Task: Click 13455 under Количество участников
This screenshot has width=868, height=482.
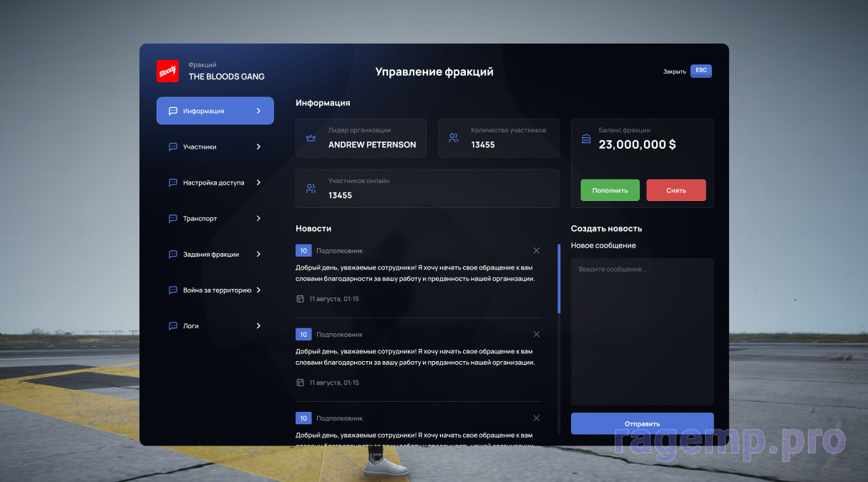Action: coord(483,144)
